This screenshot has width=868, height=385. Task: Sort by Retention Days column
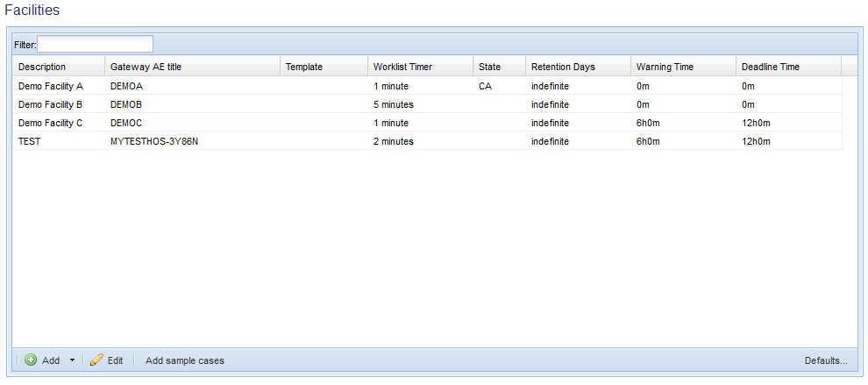[579, 67]
